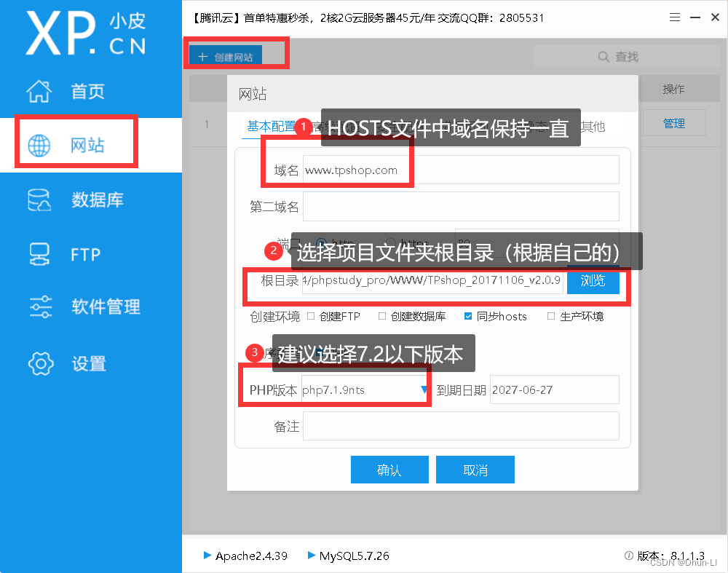Open the 设置 gear icon
Viewport: 728px width, 573px height.
[41, 363]
